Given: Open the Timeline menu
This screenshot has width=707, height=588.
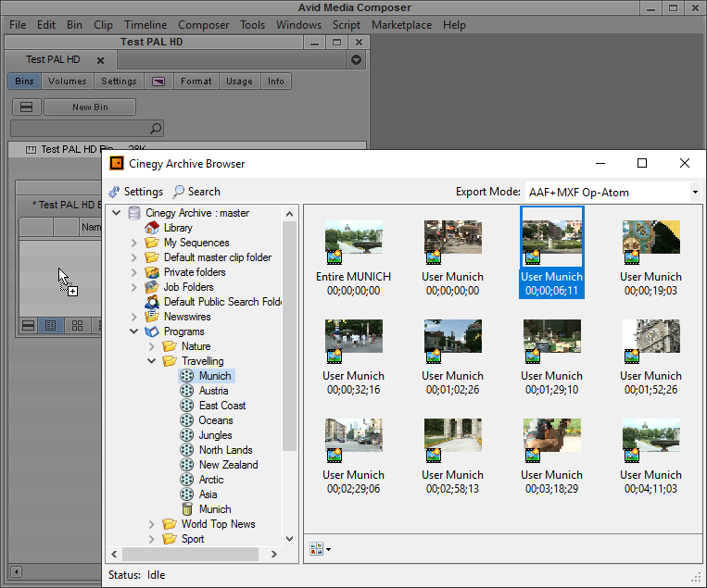Looking at the screenshot, I should point(145,25).
